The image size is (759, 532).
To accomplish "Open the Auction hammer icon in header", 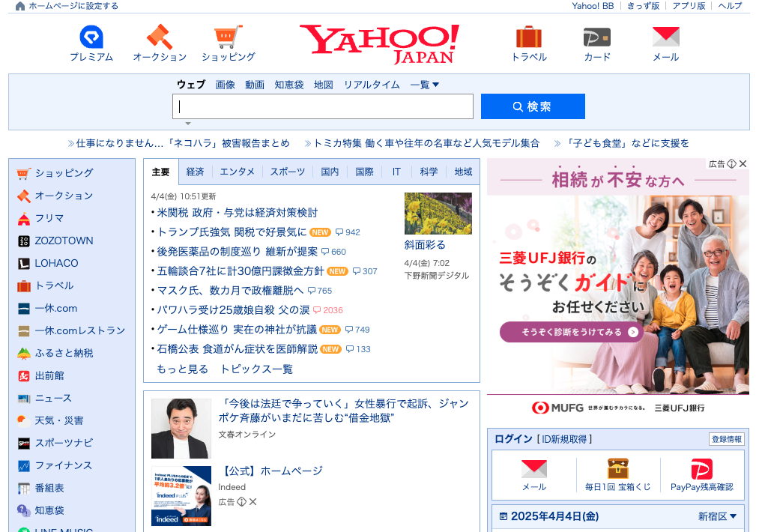I will coord(160,37).
